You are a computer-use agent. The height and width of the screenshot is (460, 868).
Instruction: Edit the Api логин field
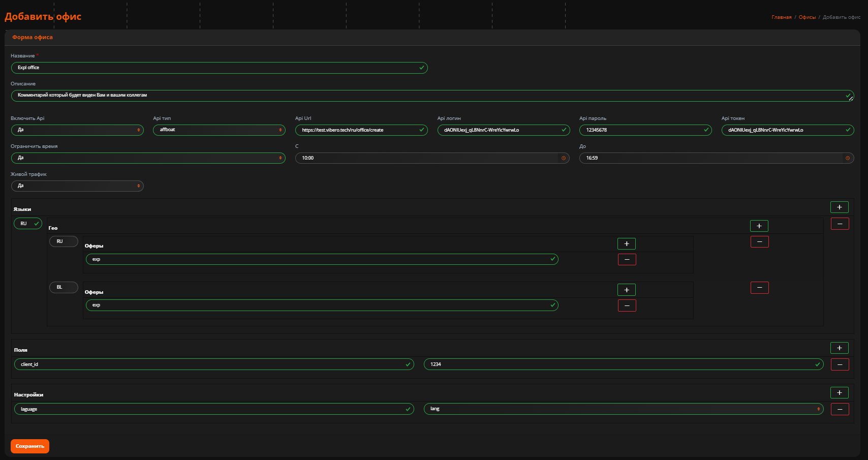[504, 130]
